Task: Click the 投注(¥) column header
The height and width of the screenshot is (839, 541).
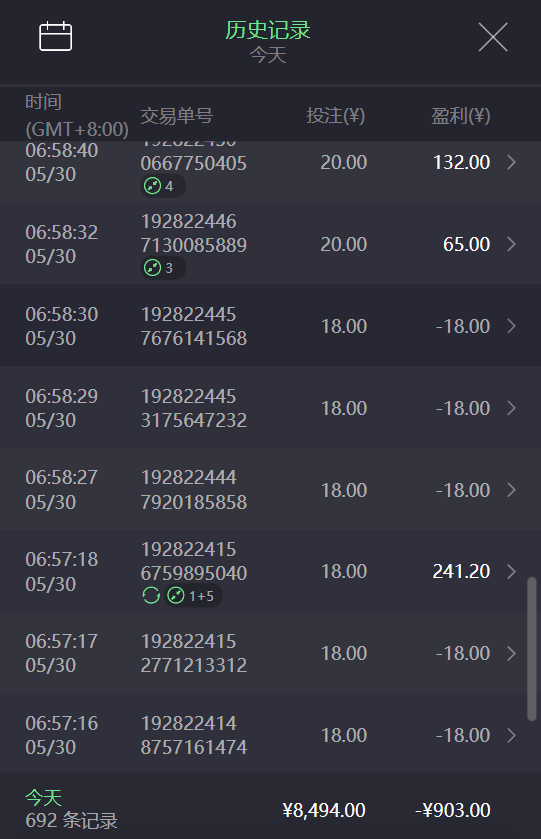Action: coord(336,116)
